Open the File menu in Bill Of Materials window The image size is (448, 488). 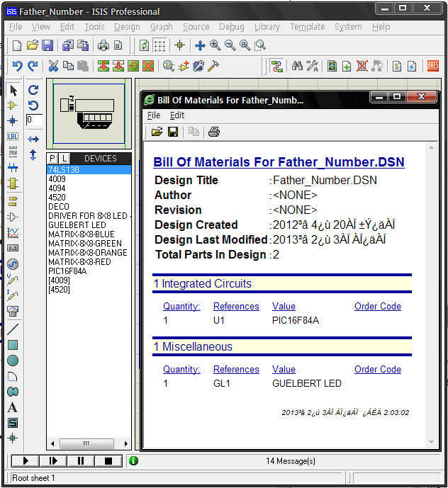154,115
